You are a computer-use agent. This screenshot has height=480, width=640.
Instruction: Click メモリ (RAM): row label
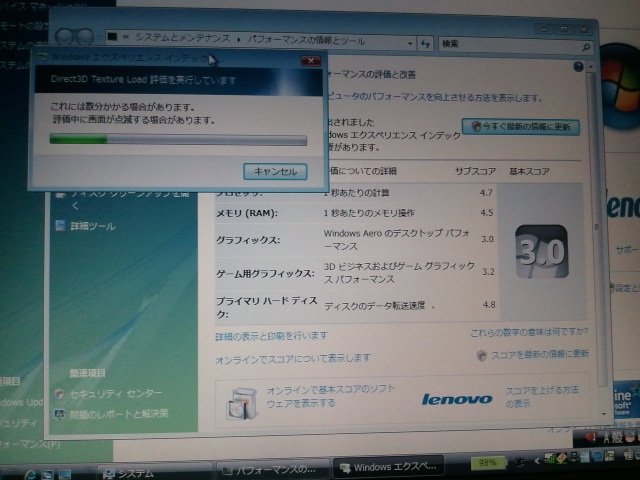(247, 213)
